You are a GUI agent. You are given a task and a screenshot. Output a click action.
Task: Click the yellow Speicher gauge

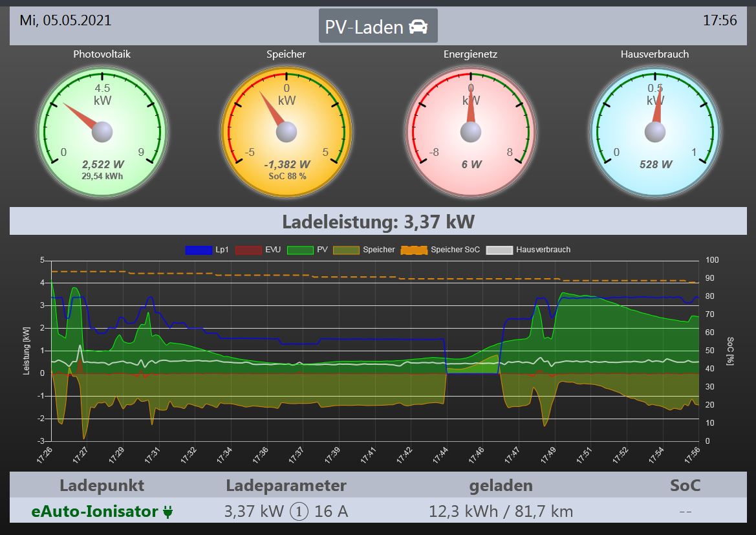click(x=286, y=132)
